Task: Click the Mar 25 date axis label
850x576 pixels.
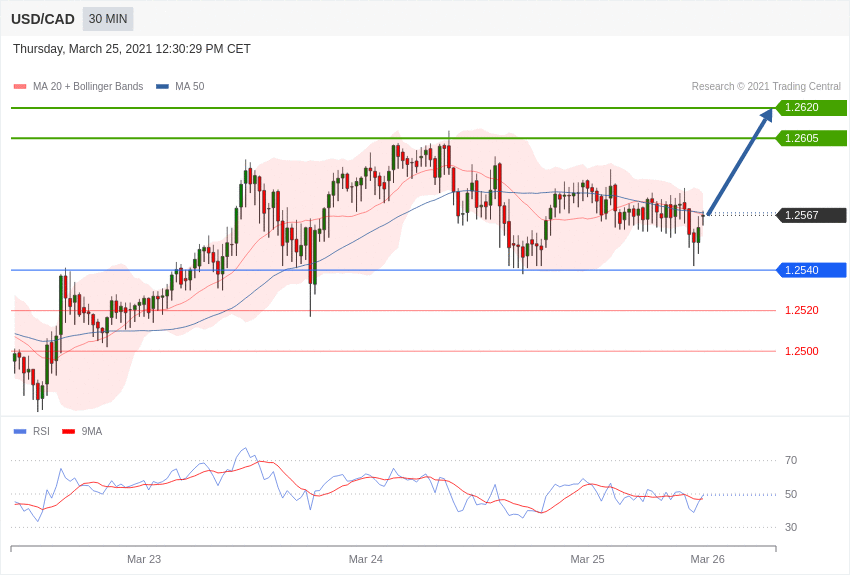Action: [587, 559]
